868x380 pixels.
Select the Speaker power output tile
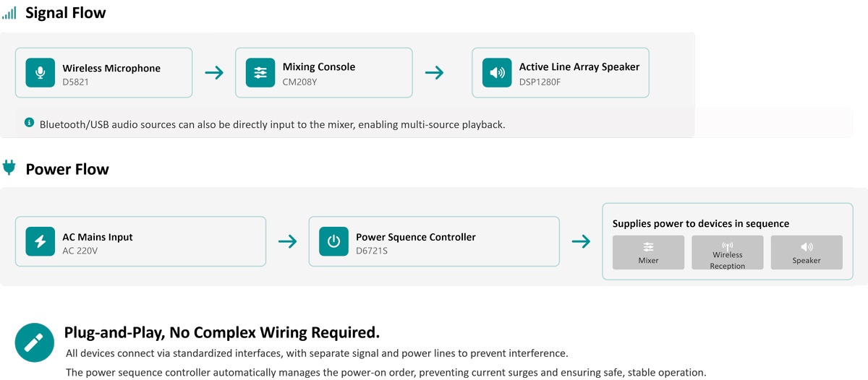click(x=807, y=253)
